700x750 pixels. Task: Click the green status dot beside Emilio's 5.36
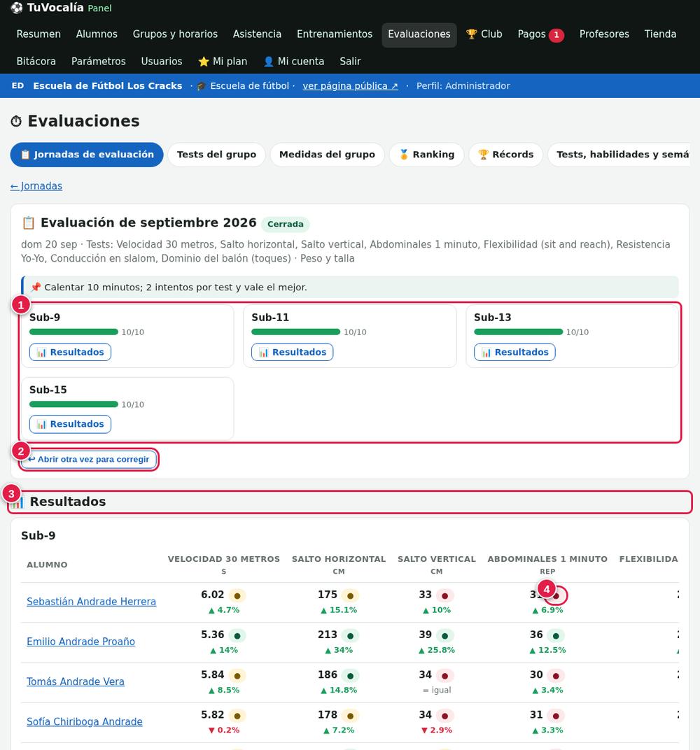point(237,636)
